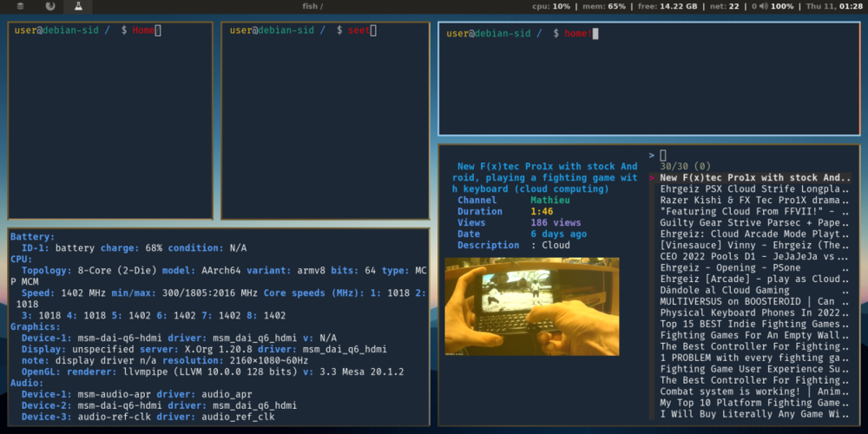Select 'CEO 2022 Pools D1 - JeJaJeJa vs..' result
Image resolution: width=868 pixels, height=434 pixels.
pyautogui.click(x=754, y=256)
